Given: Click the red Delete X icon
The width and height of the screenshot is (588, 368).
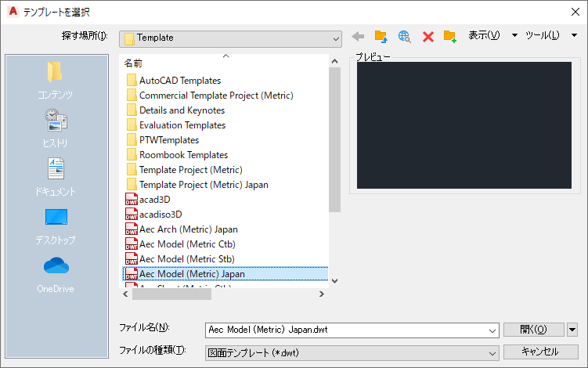Looking at the screenshot, I should click(427, 37).
